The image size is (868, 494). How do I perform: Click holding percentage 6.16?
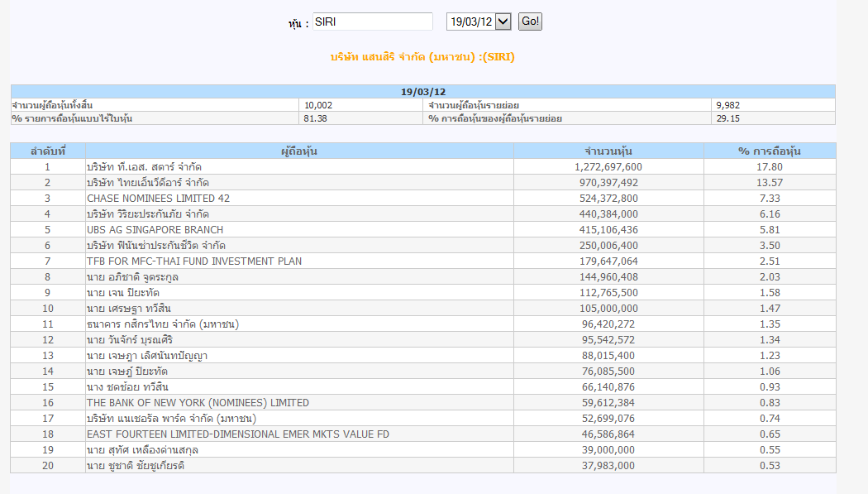coord(770,214)
